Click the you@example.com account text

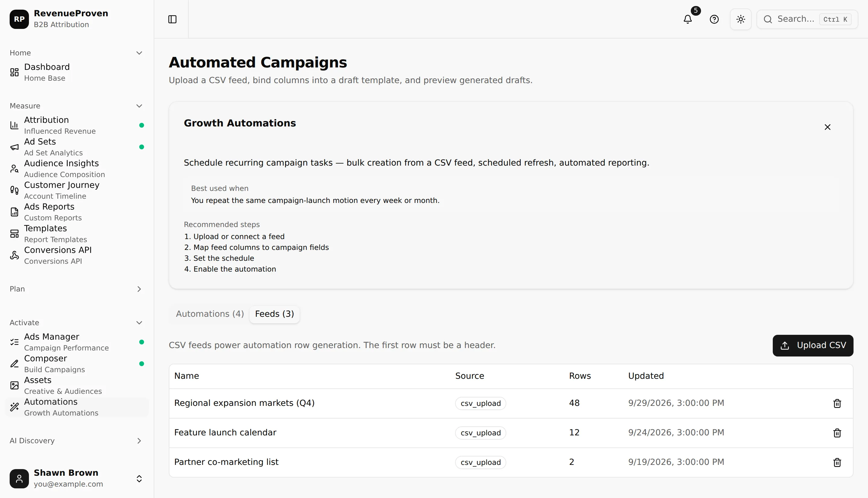click(68, 484)
